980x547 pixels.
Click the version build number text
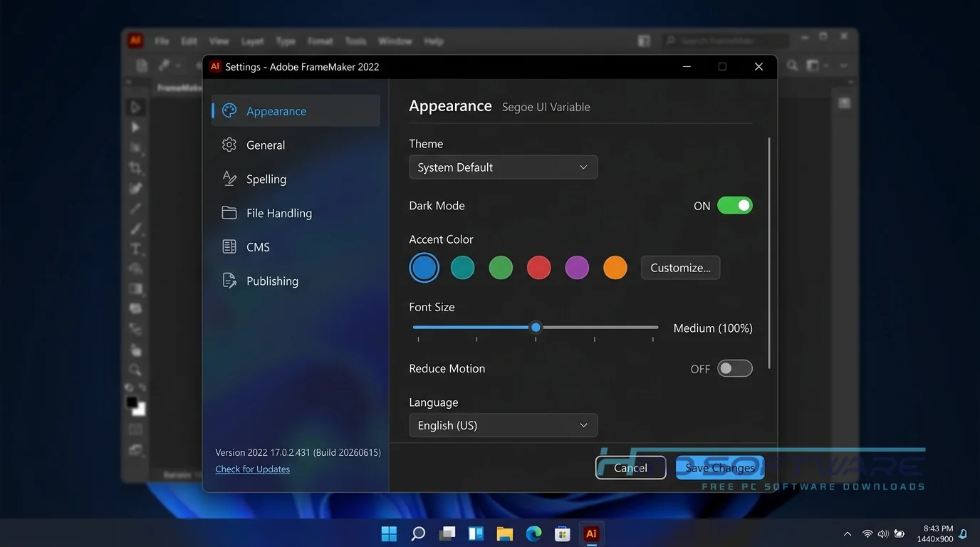pos(298,453)
